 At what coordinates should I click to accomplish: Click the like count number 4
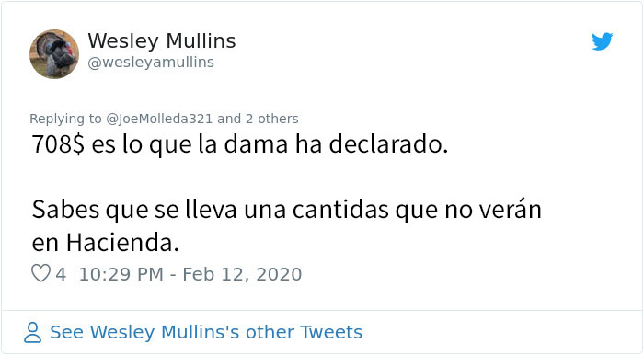(x=61, y=274)
